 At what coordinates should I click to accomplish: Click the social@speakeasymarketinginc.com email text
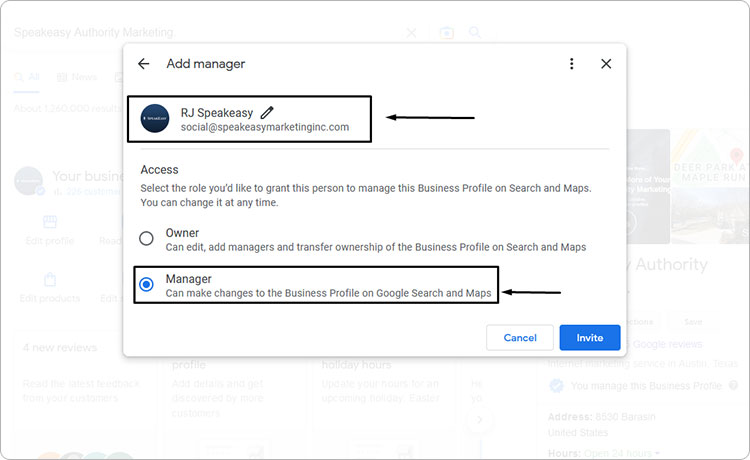click(265, 127)
